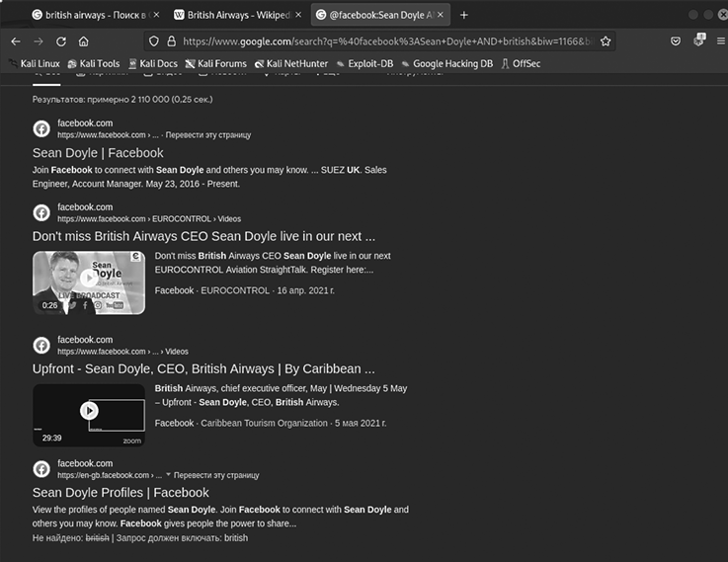Open 'Don't miss British Airways CEO' result

click(x=203, y=236)
